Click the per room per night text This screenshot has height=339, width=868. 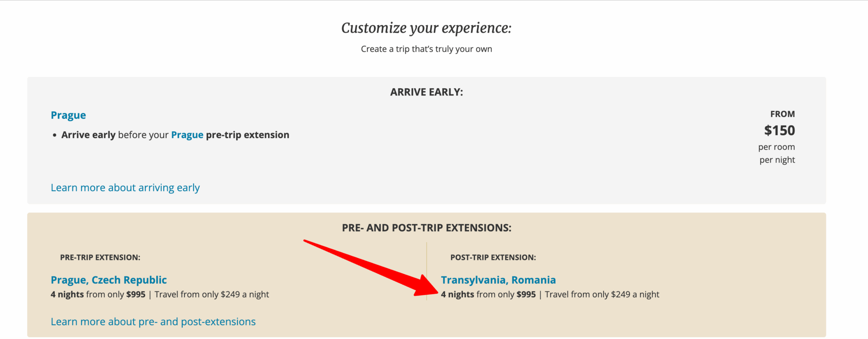coord(776,153)
